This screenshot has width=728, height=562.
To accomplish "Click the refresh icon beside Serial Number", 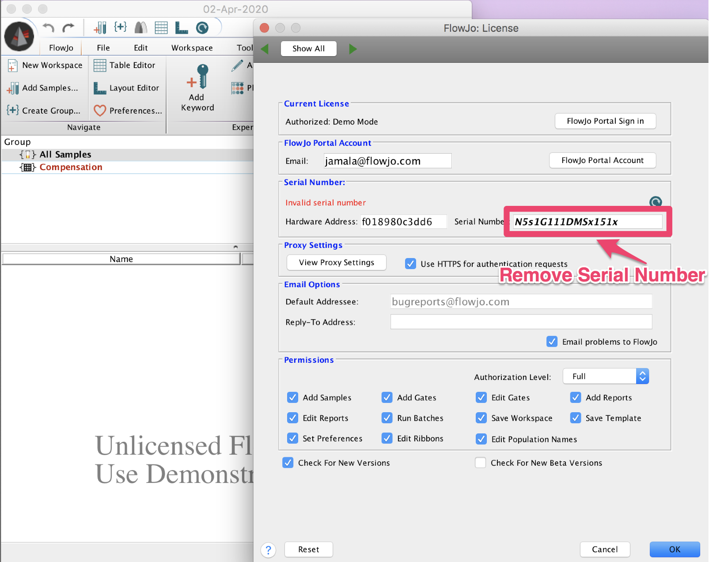I will [655, 202].
